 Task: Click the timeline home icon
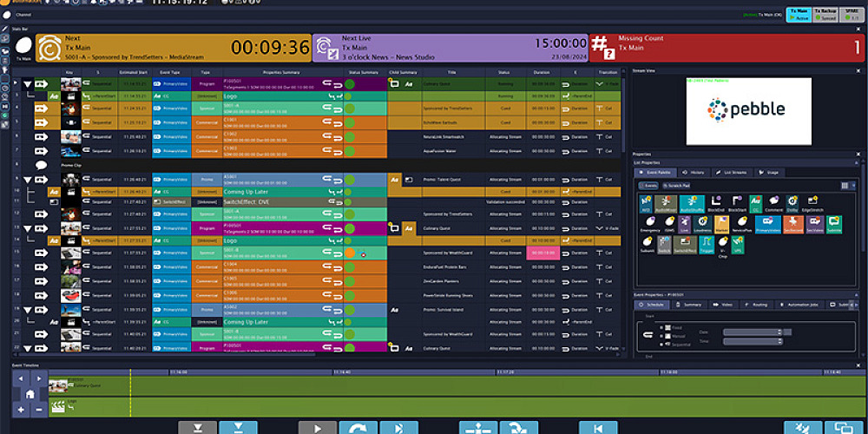pos(30,393)
